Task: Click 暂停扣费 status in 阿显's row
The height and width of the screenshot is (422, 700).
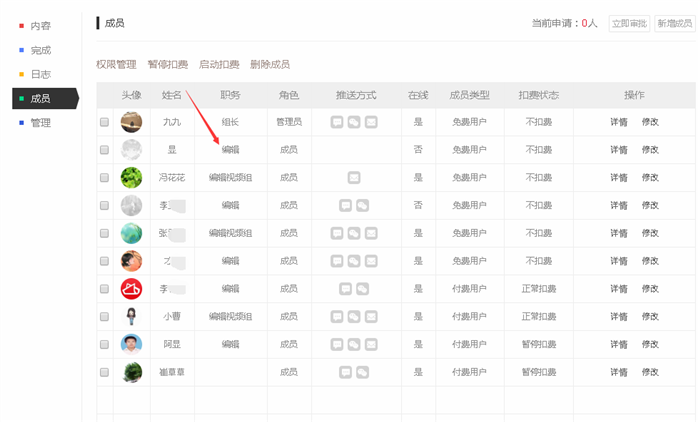Action: point(538,344)
